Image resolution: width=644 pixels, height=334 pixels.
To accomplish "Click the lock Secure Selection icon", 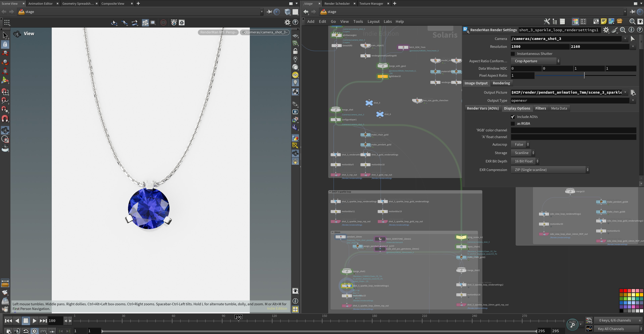I will pos(5,44).
